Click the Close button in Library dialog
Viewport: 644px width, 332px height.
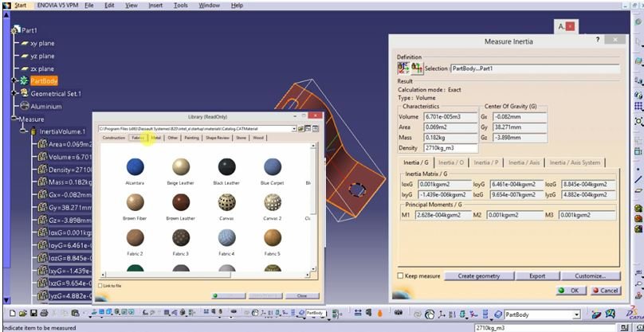click(302, 295)
